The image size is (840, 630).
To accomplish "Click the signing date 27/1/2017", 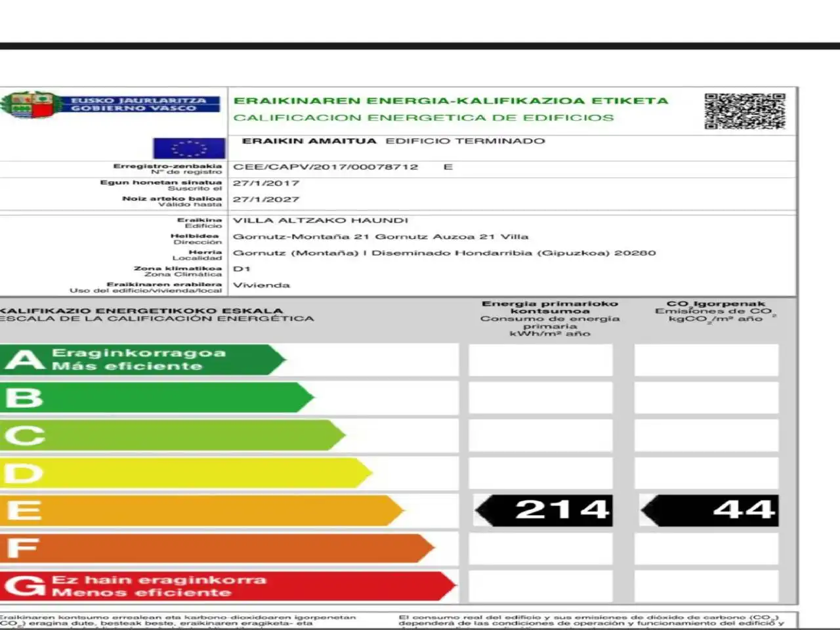I will pos(266,183).
